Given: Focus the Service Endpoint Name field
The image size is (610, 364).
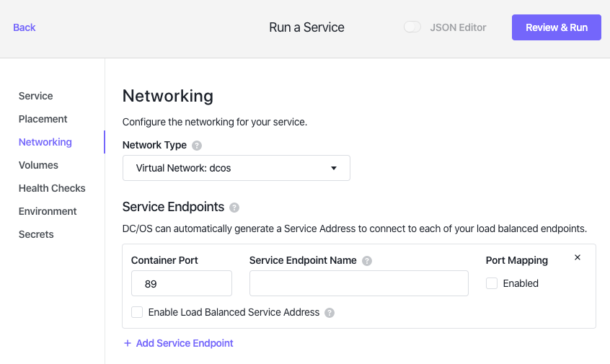Looking at the screenshot, I should 358,283.
